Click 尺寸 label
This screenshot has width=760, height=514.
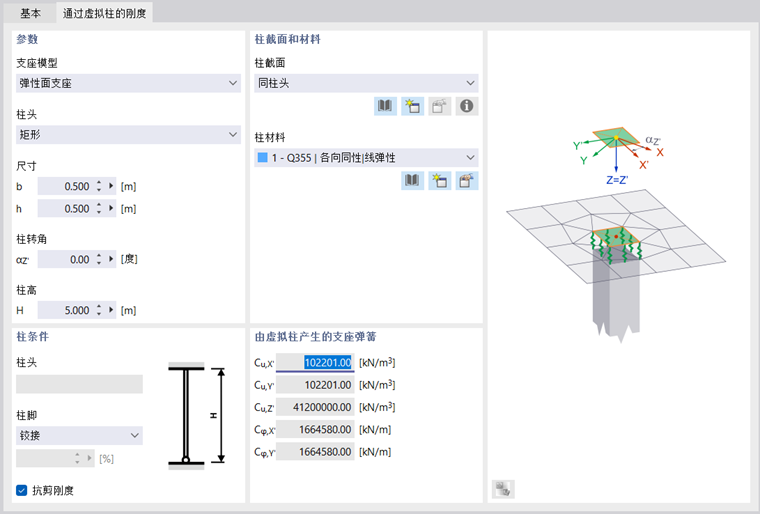pyautogui.click(x=26, y=166)
